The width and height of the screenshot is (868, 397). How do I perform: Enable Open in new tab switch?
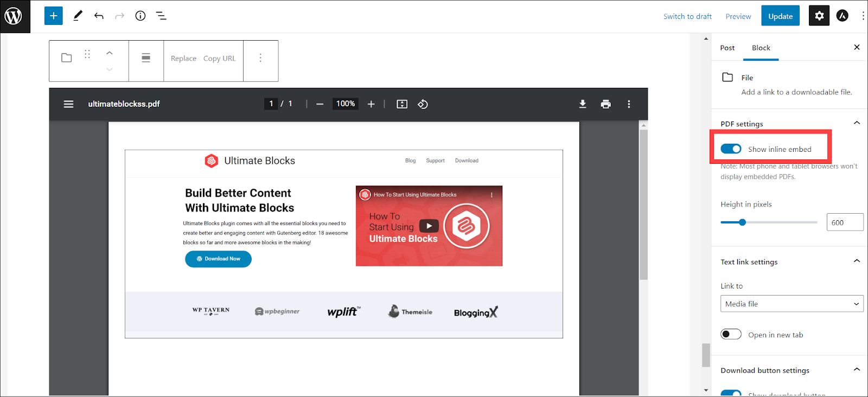coord(731,334)
